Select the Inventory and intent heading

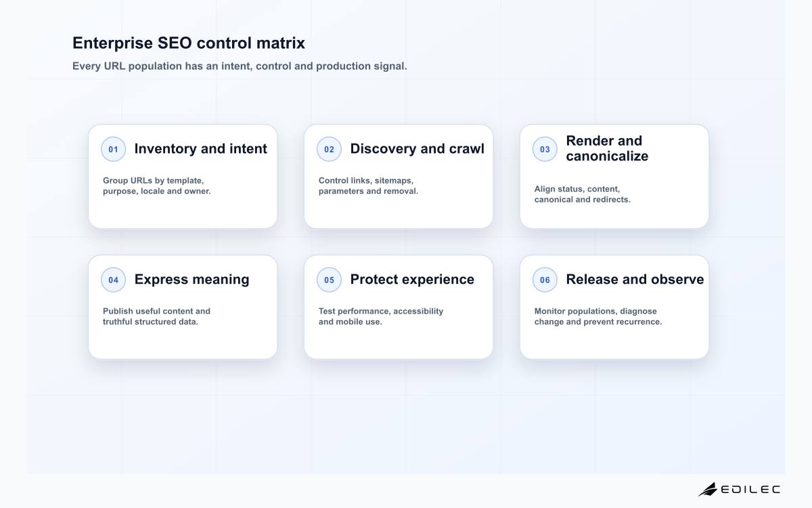coord(201,149)
